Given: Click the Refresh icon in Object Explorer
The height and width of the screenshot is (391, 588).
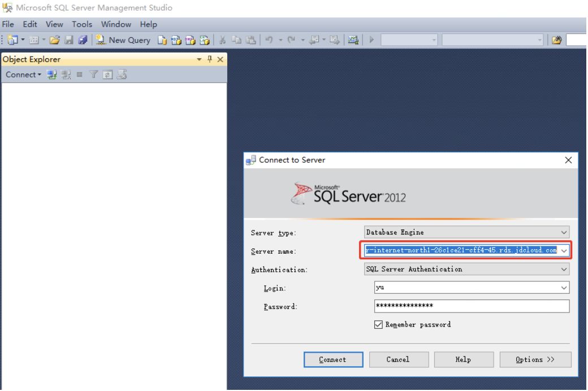Looking at the screenshot, I should (107, 75).
